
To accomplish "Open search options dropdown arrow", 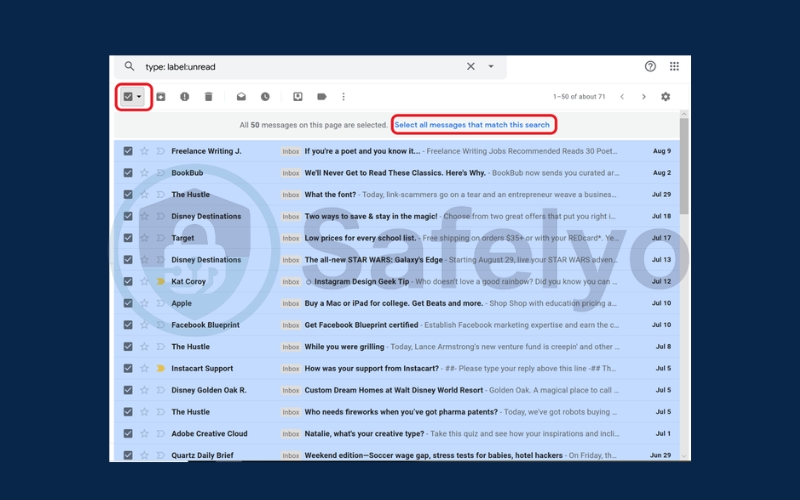I will [x=491, y=66].
